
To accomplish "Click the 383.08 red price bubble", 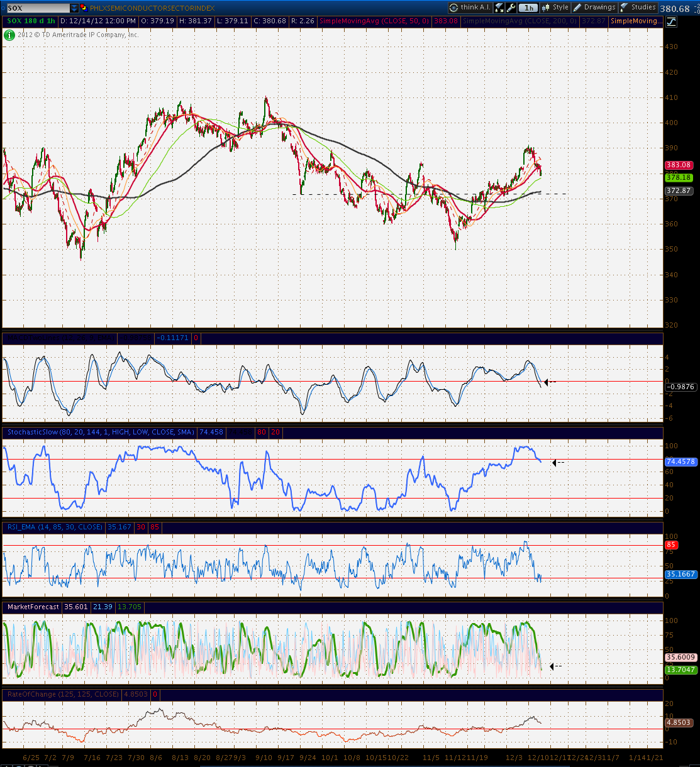I will 679,165.
